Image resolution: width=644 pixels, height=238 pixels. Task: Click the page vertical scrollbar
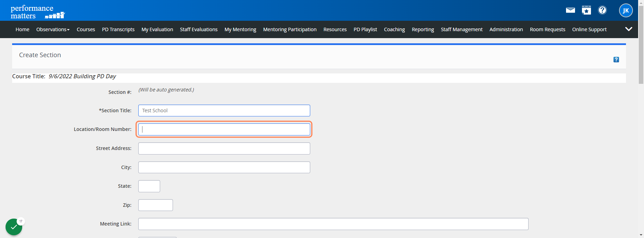point(641,45)
